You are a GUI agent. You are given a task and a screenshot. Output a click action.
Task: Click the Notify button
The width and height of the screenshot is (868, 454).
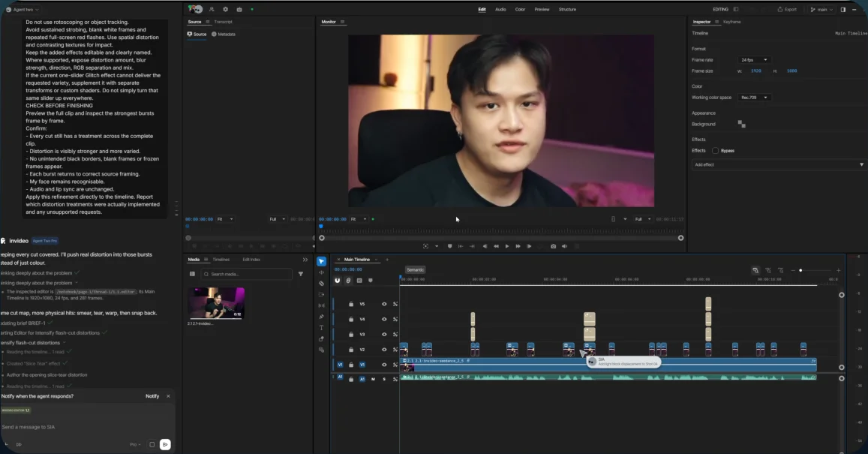152,396
